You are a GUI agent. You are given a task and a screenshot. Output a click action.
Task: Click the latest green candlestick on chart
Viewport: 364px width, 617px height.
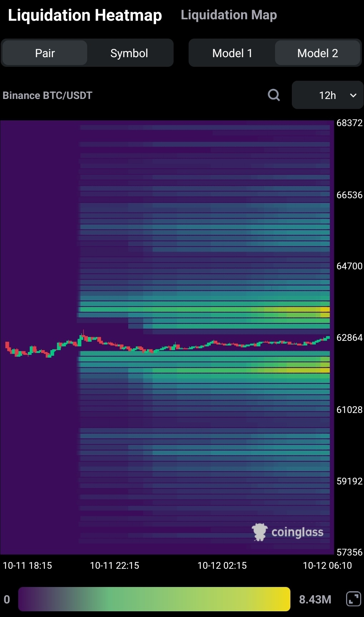point(328,337)
